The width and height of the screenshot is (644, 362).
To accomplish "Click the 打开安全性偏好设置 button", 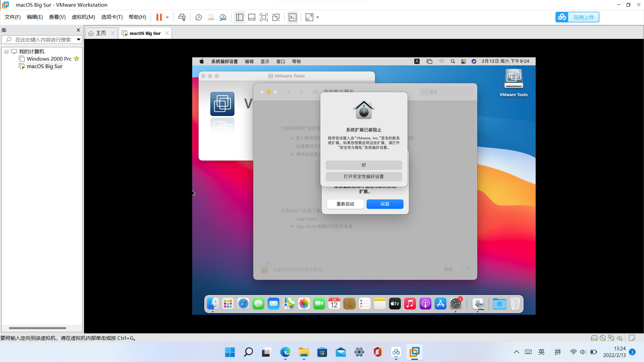I will click(364, 176).
